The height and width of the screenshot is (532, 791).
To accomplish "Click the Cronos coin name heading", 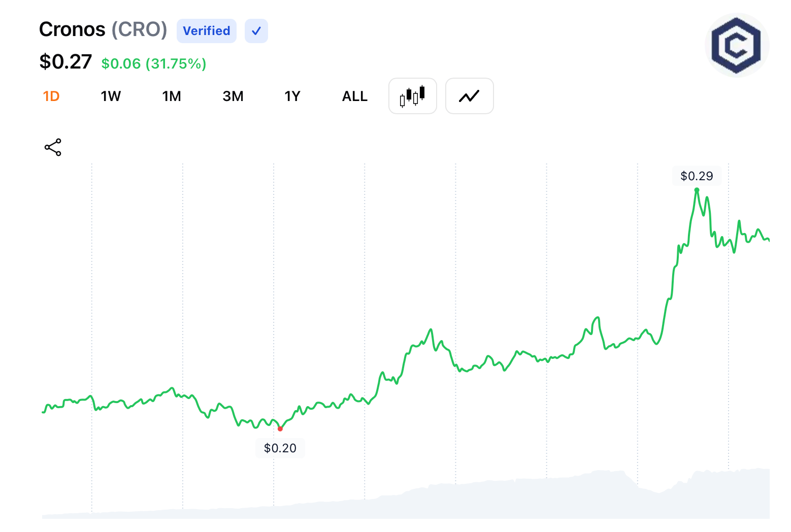I will pos(72,29).
